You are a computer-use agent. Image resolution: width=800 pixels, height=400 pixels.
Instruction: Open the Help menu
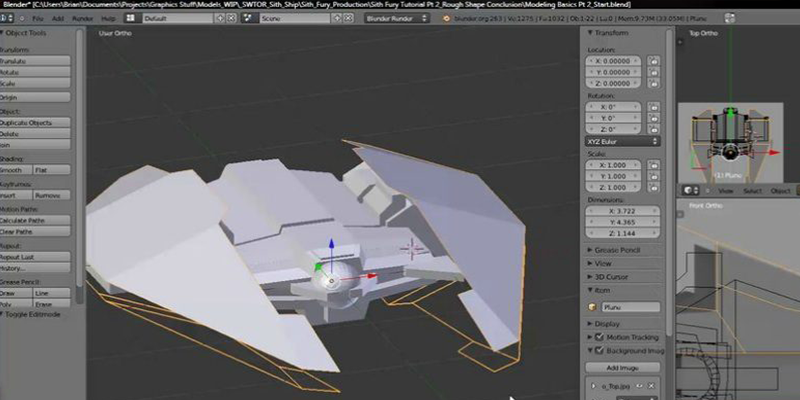108,18
